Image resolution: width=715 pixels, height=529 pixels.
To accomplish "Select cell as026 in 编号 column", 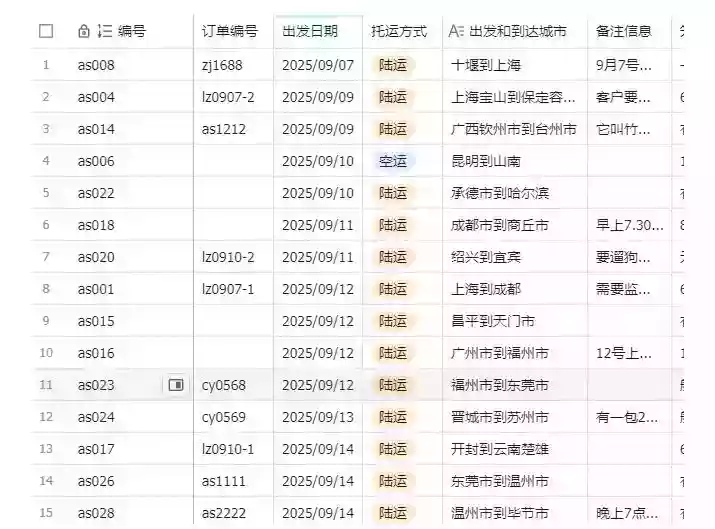I will [x=96, y=481].
